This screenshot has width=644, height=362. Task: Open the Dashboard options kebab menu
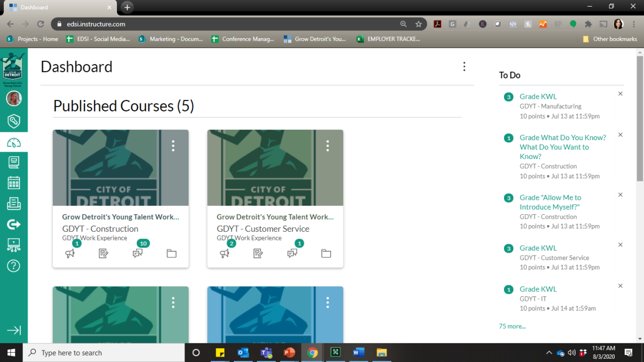click(464, 67)
